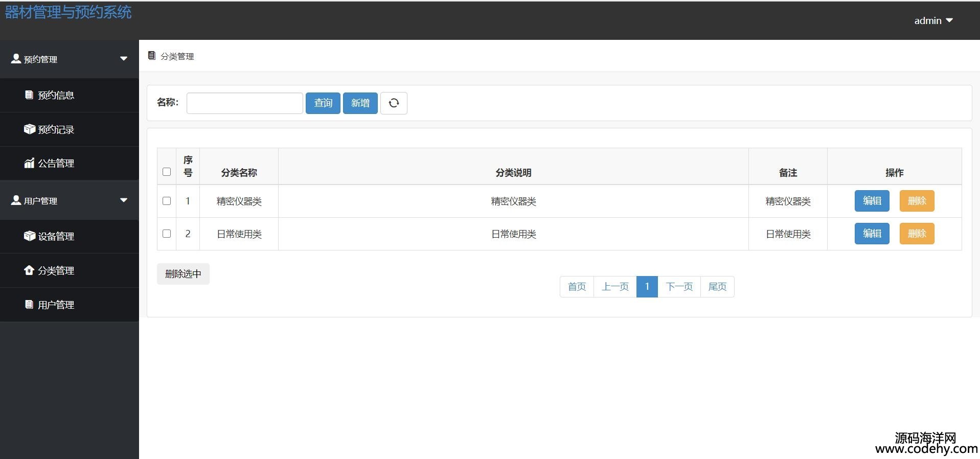
Task: Select page 1 in pagination
Action: point(647,287)
